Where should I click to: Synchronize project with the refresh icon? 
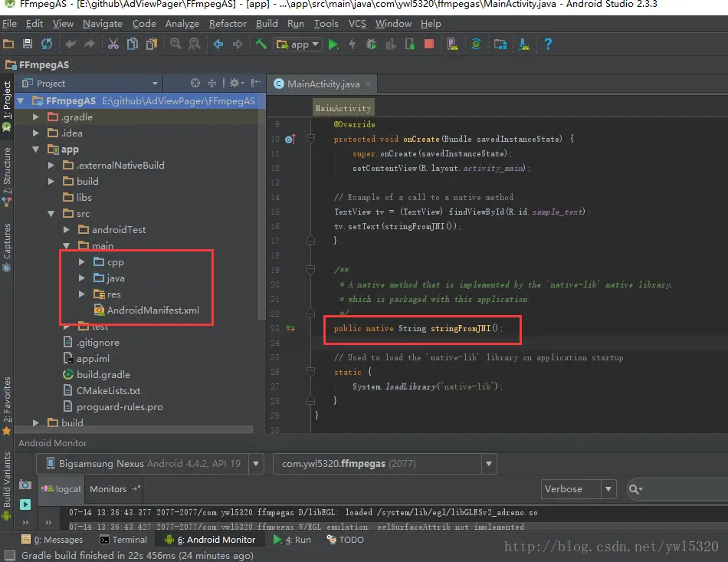click(x=47, y=44)
